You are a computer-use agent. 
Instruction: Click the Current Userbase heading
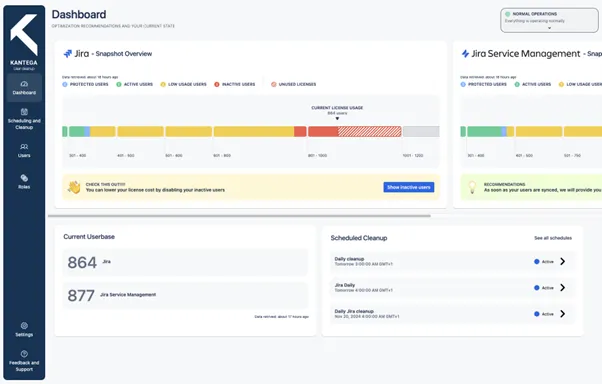(x=89, y=237)
